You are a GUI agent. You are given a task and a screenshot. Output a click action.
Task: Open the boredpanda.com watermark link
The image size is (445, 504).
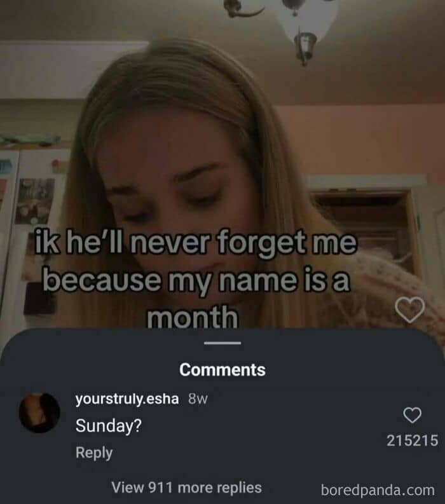[378, 490]
